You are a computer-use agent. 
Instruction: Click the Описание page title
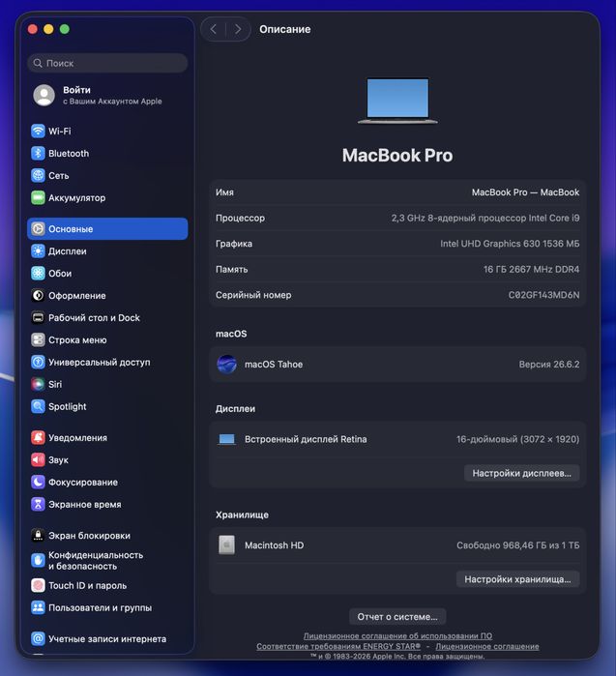point(285,29)
